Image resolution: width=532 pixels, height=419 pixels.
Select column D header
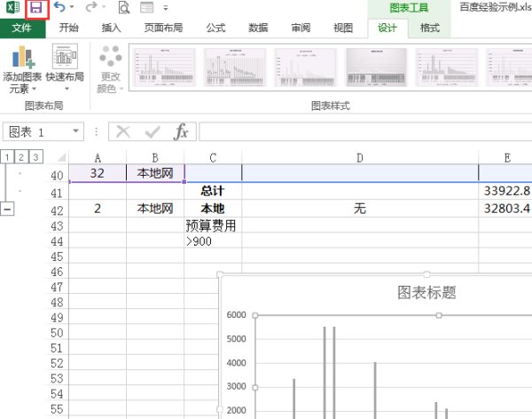[x=360, y=157]
